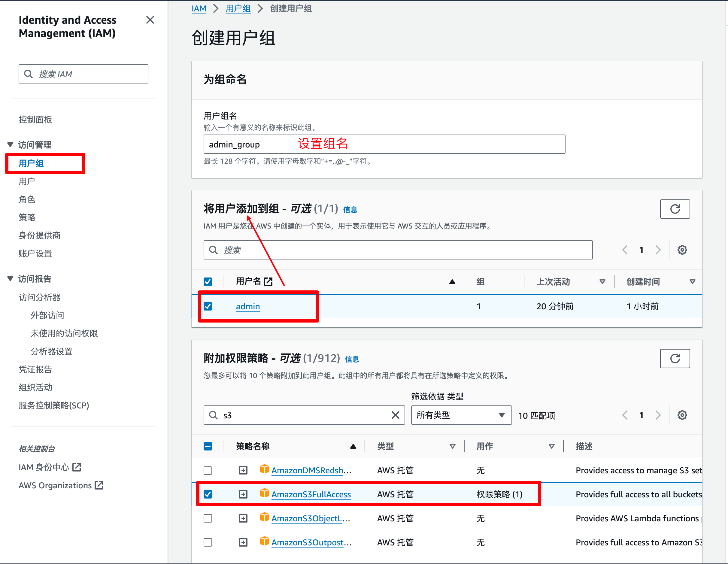Click the search IAM input field
This screenshot has width=728, height=564.
point(83,74)
